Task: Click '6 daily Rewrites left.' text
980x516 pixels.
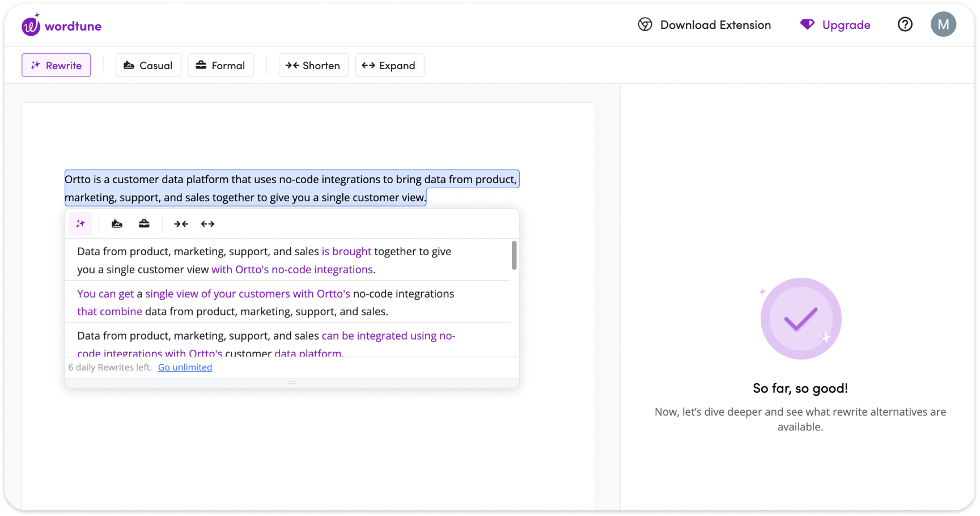Action: point(110,367)
